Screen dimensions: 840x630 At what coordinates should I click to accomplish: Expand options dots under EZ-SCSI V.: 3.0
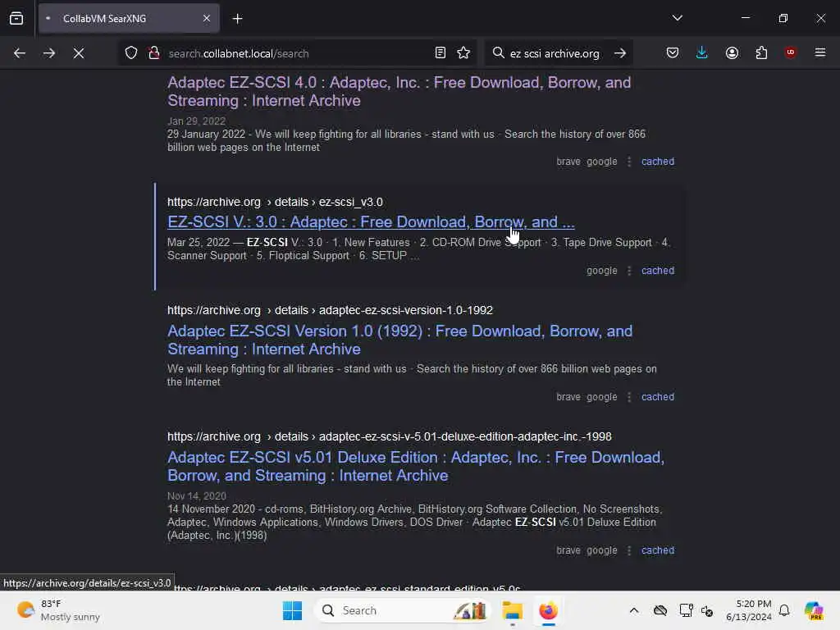coord(629,271)
